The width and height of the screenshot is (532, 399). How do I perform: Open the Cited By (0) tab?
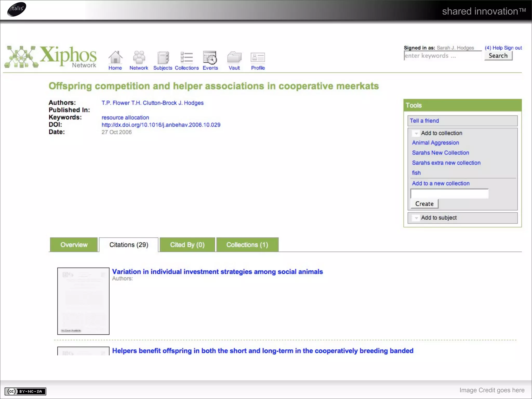(x=187, y=245)
